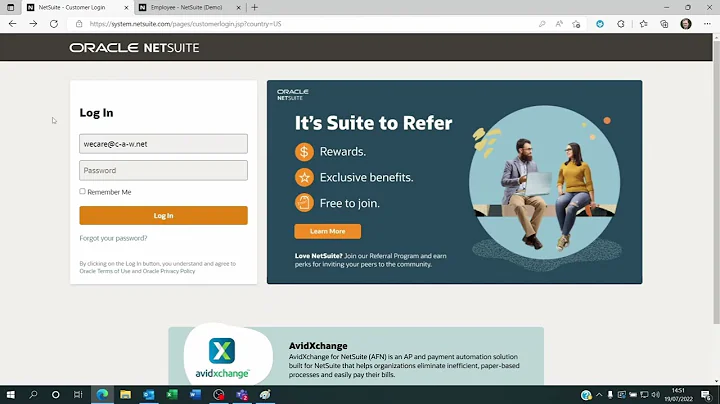This screenshot has height=404, width=720.
Task: Go back using the browser back arrow
Action: point(12,24)
